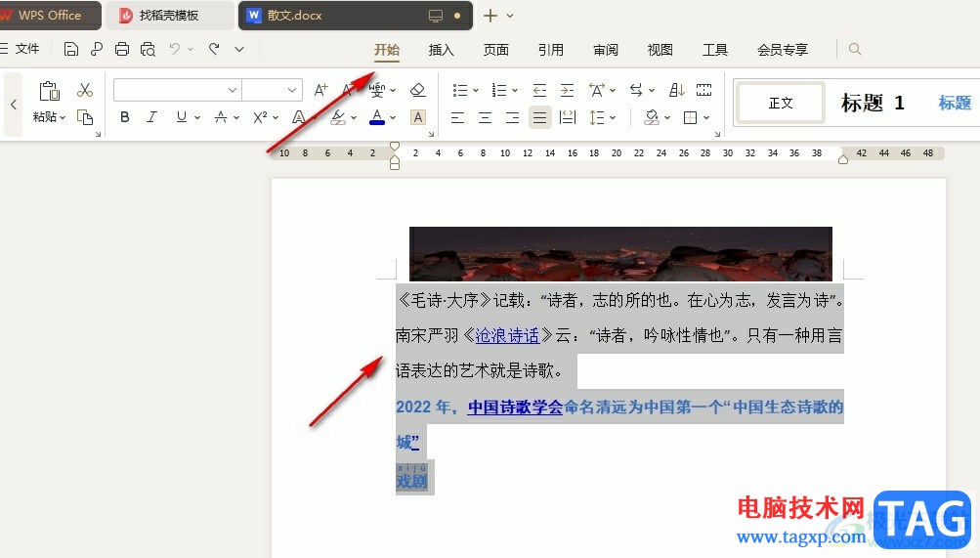Align text right

tap(513, 117)
